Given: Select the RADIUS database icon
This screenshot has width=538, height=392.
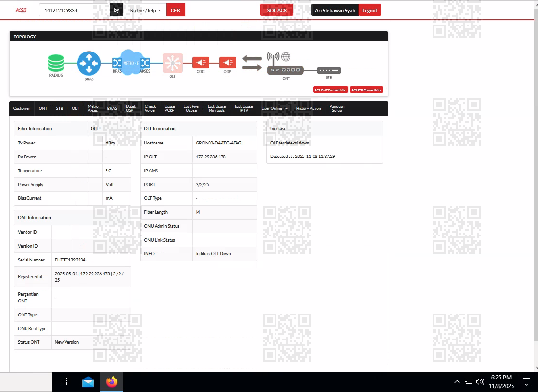Looking at the screenshot, I should click(x=56, y=63).
